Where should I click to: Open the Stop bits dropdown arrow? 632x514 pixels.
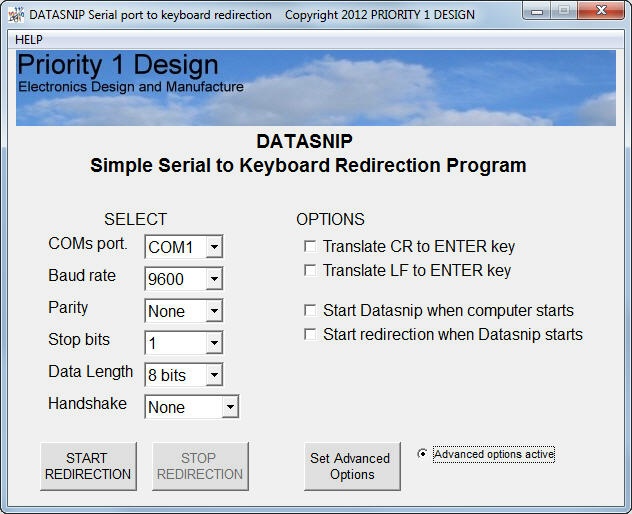click(214, 343)
